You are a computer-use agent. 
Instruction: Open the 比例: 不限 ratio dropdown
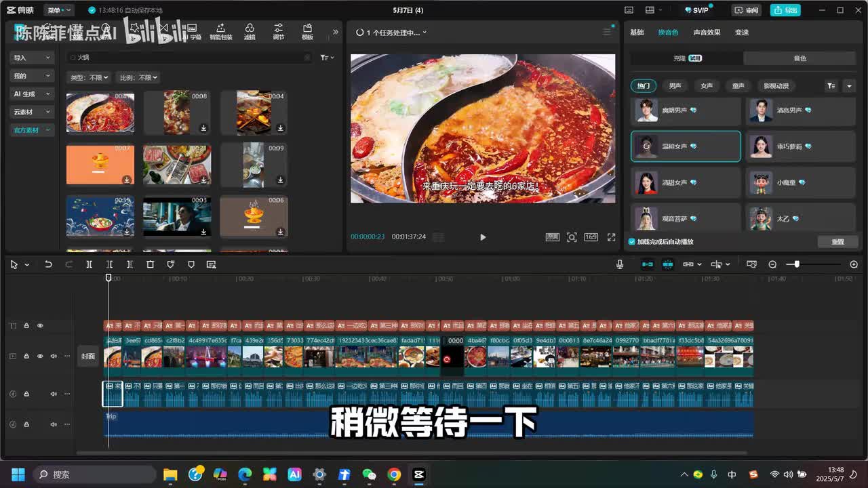tap(138, 78)
